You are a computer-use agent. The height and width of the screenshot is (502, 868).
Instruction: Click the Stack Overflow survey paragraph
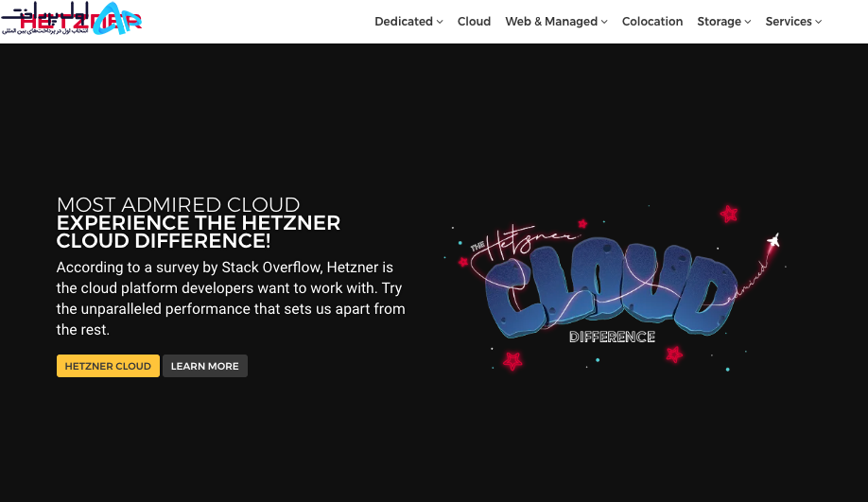(x=231, y=299)
